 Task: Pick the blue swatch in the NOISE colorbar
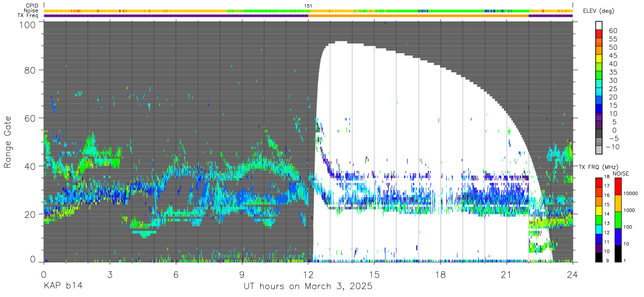(x=619, y=237)
